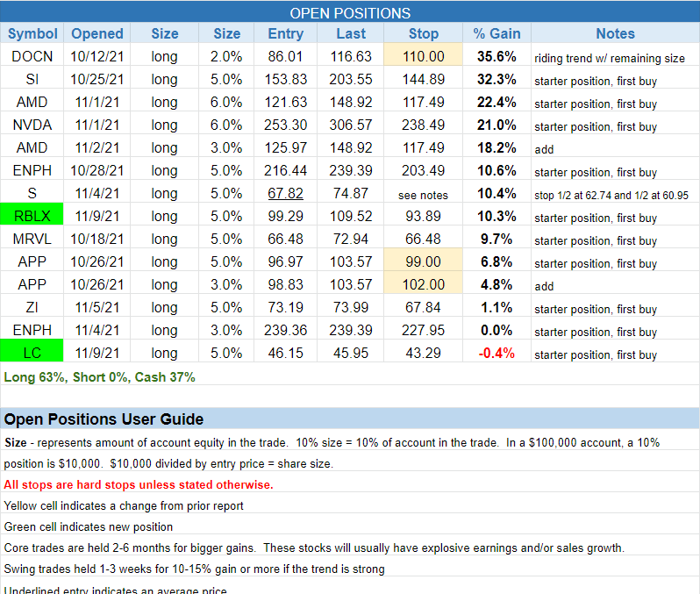Click 'Green cell indicates new position' line
This screenshot has height=594, width=700.
pos(89,526)
